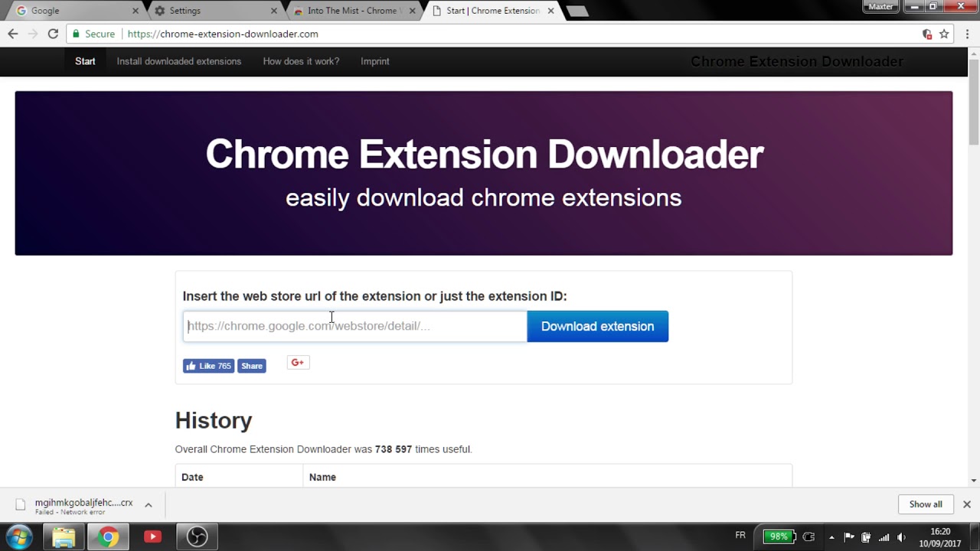Open Chrome's three-dot menu

[968, 34]
